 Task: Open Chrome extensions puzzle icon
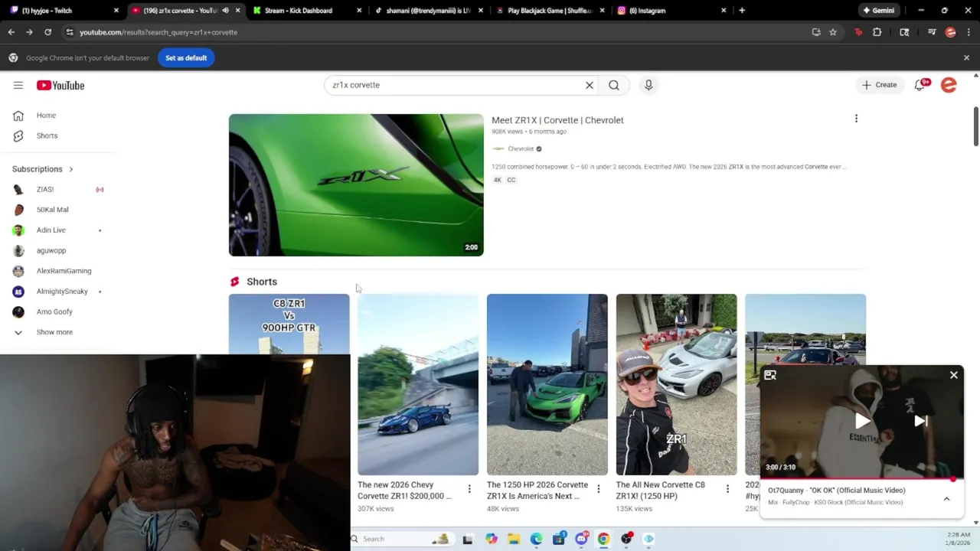coord(877,32)
